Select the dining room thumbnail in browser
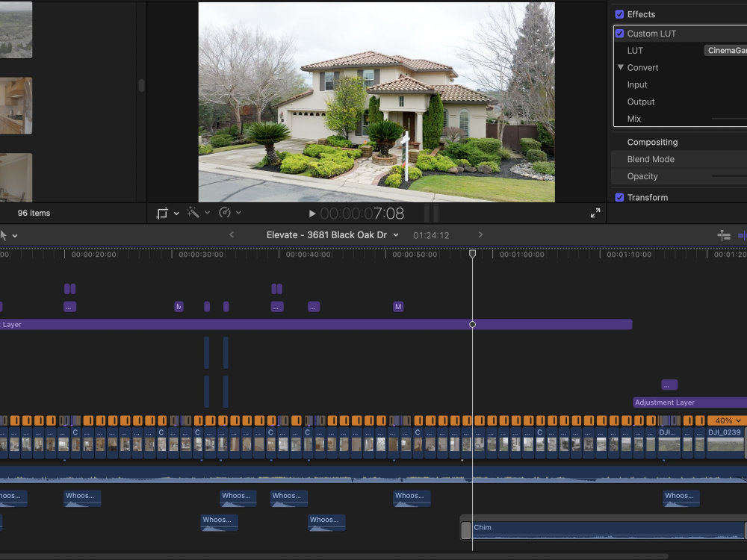Viewport: 747px width, 560px height. coord(16,178)
